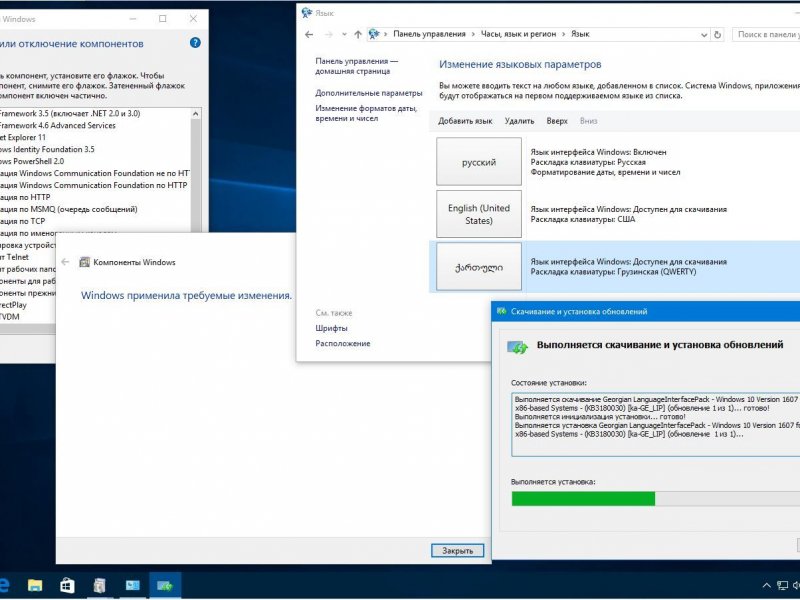Go up one level in Язык window
This screenshot has height=600, width=800.
click(x=358, y=34)
